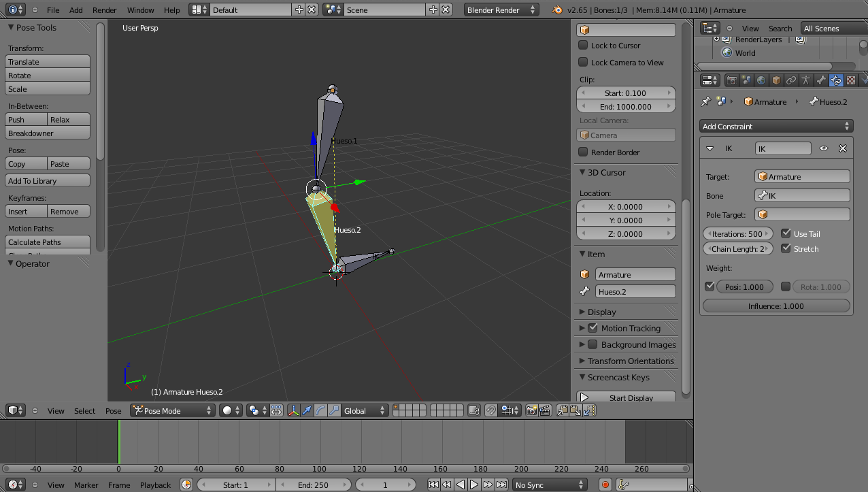Screen dimensions: 868x492
Task: Click the play animation button
Action: (474, 485)
